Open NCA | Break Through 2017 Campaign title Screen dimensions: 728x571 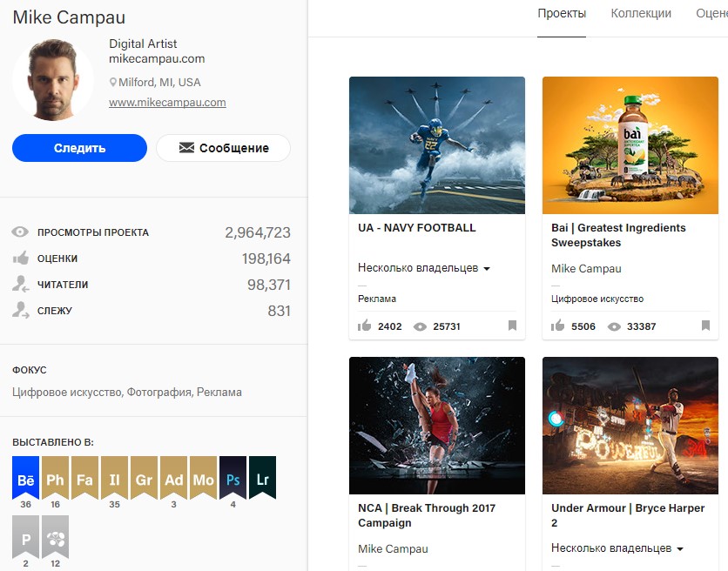pyautogui.click(x=426, y=515)
